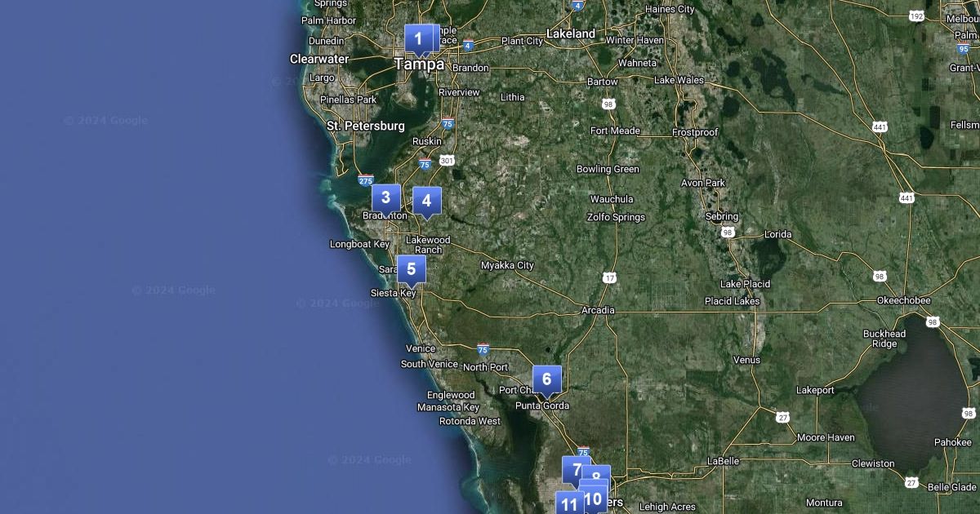Open map marker number 11
Image resolution: width=980 pixels, height=514 pixels.
[568, 504]
